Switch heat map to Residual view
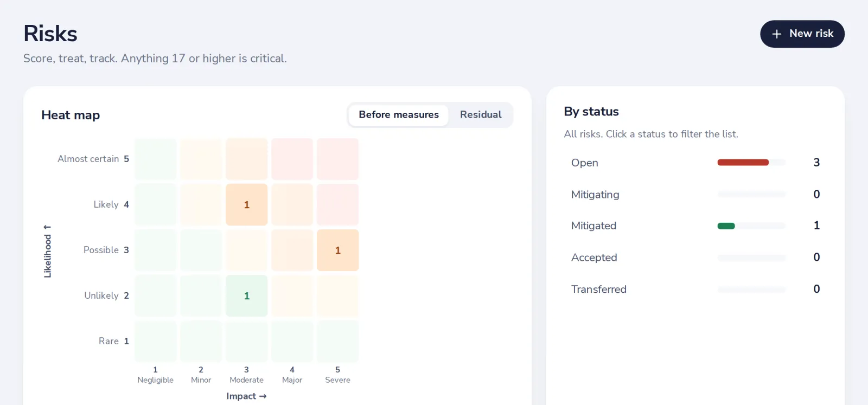This screenshot has height=405, width=868. (x=481, y=115)
